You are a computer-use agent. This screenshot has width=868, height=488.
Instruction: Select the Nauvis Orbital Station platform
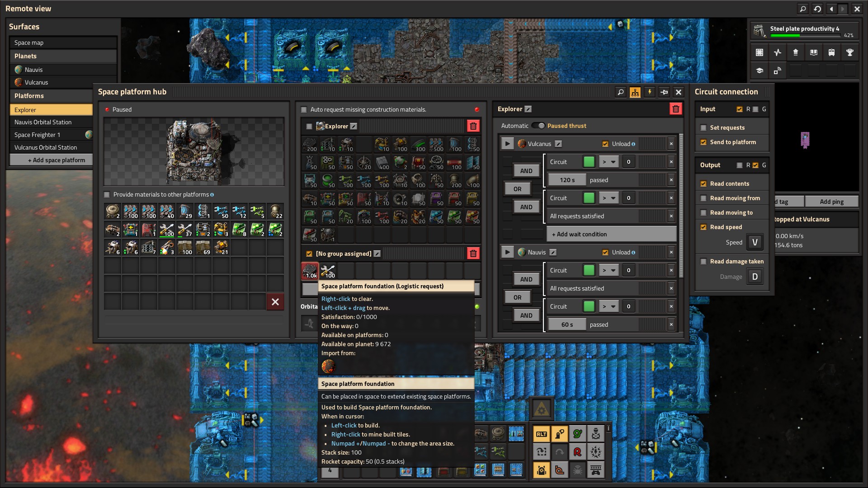click(51, 122)
